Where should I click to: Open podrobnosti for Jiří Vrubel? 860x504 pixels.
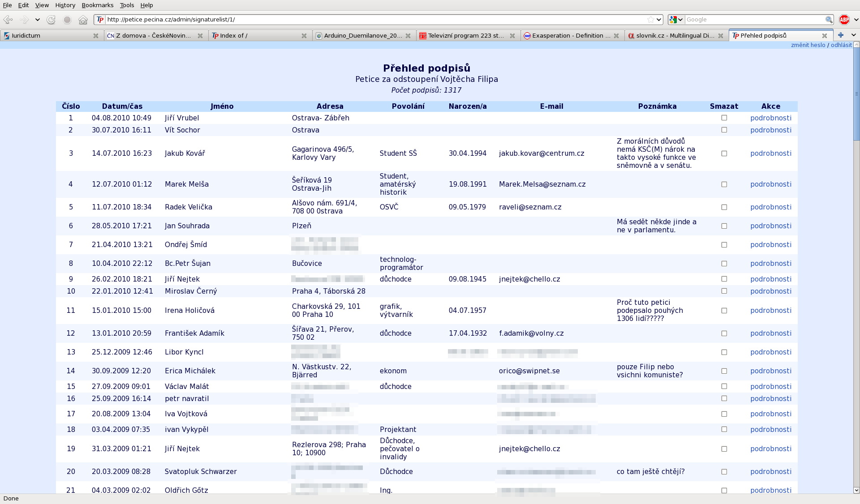tap(771, 118)
